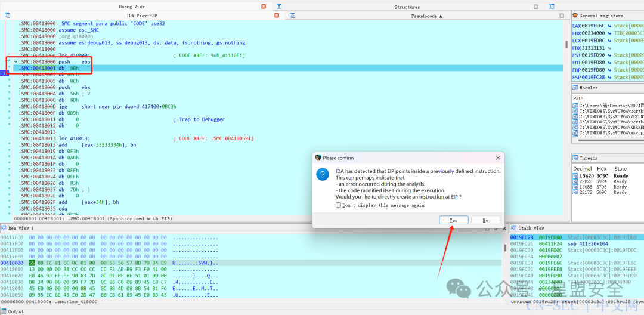Click the first module file icon
The width and height of the screenshot is (644, 315).
[576, 106]
